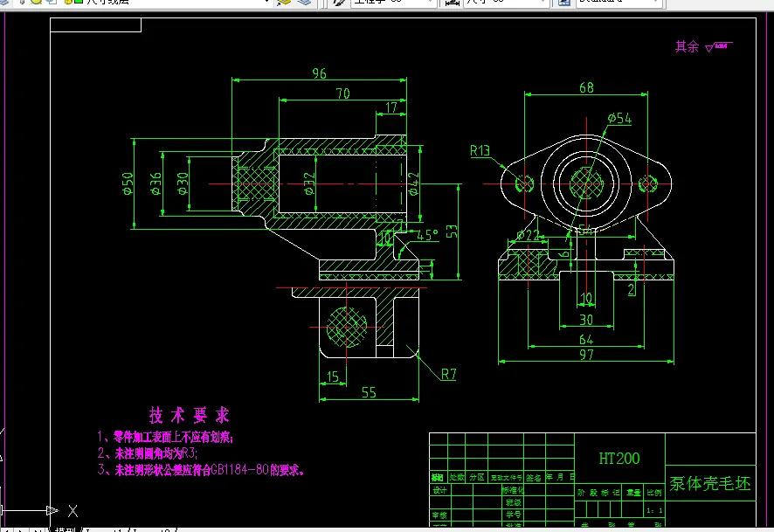The height and width of the screenshot is (532, 774).
Task: Select the φ30 diameter dimension
Action: click(183, 183)
